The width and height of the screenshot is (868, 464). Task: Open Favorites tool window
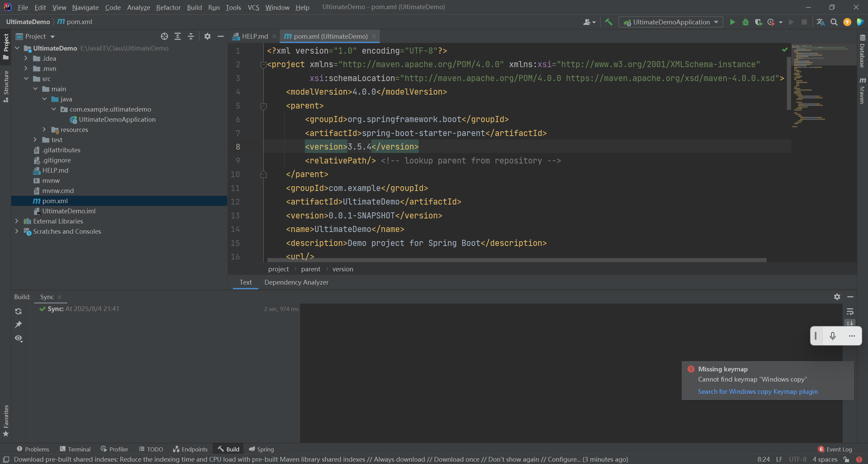click(6, 421)
